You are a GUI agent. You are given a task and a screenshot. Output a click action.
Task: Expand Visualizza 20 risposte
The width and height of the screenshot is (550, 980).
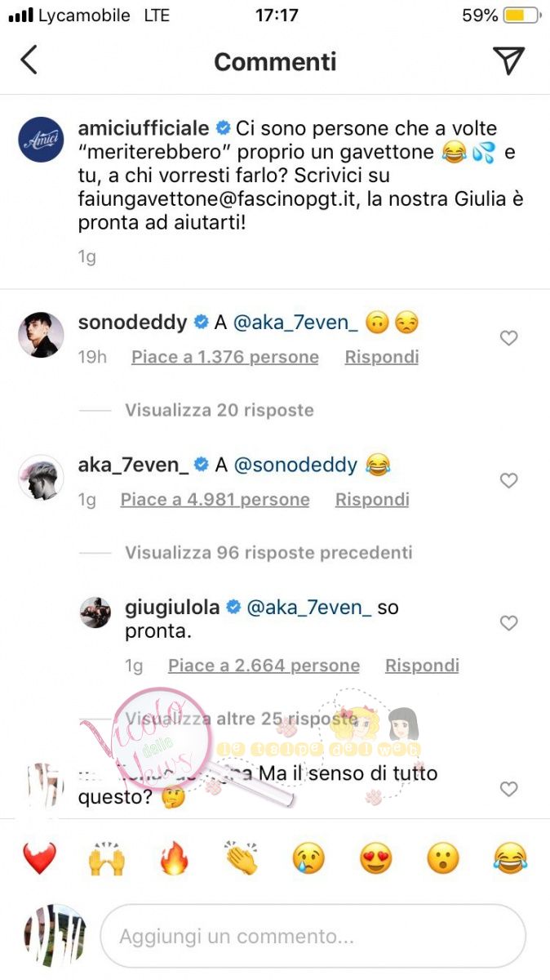tap(220, 410)
